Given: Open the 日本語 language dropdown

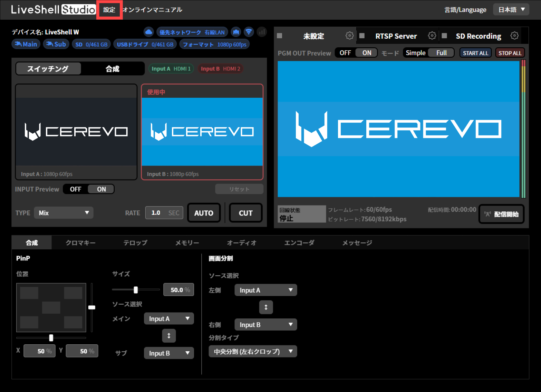Looking at the screenshot, I should pyautogui.click(x=511, y=9).
